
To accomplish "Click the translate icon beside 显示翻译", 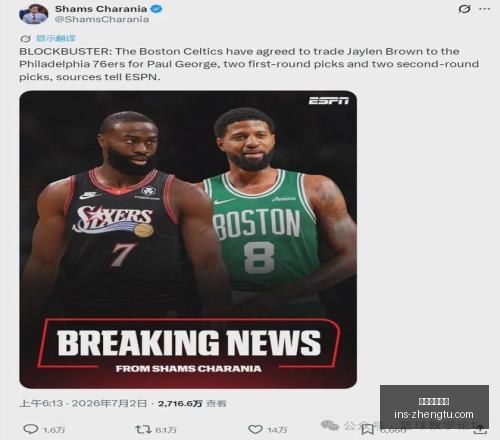I will [25, 39].
